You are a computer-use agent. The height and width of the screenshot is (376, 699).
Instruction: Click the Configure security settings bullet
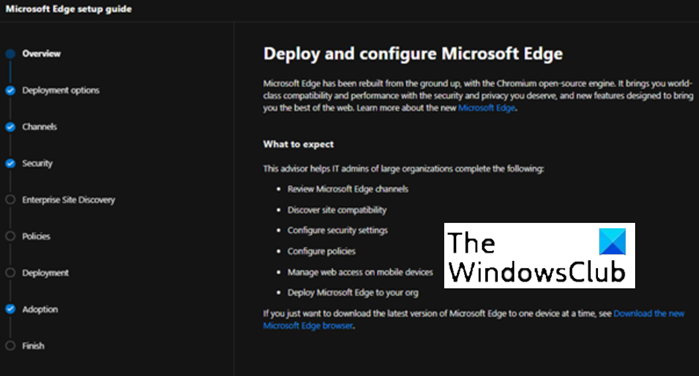pyautogui.click(x=337, y=231)
